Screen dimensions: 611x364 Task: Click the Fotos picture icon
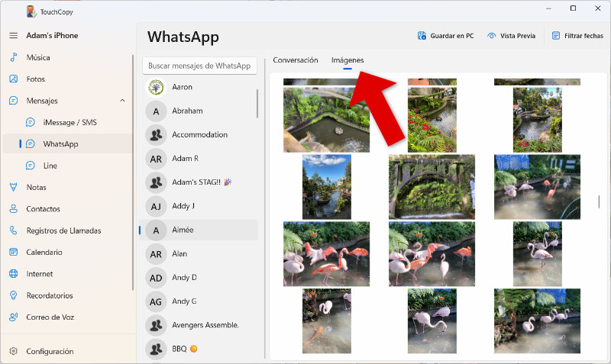tap(13, 79)
